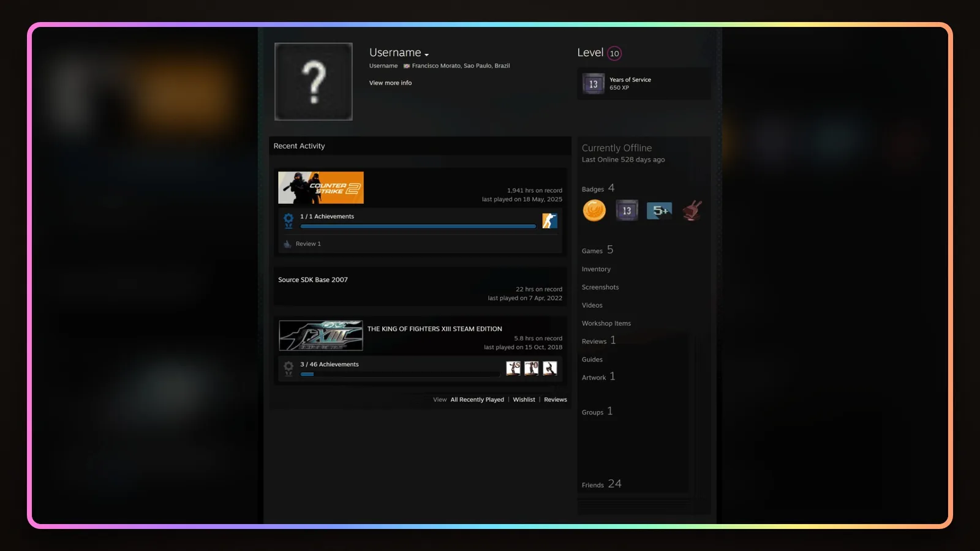Expand the Username dropdown arrow
The height and width of the screenshot is (551, 980).
[x=426, y=54]
